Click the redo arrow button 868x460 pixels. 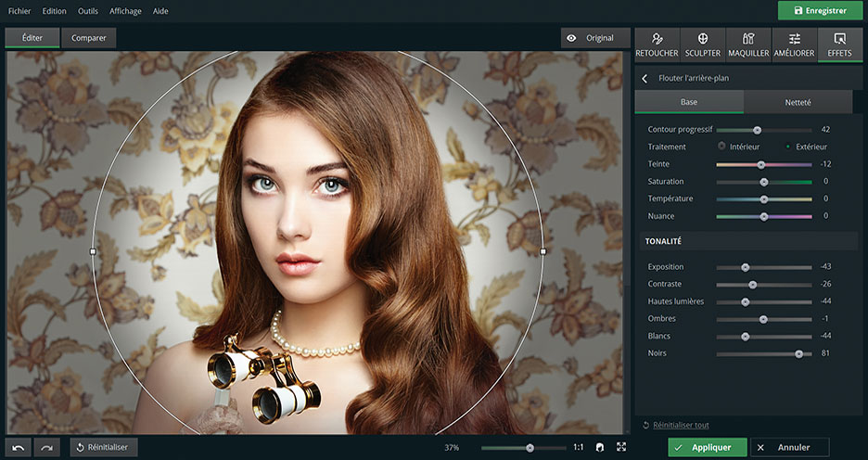(x=46, y=448)
